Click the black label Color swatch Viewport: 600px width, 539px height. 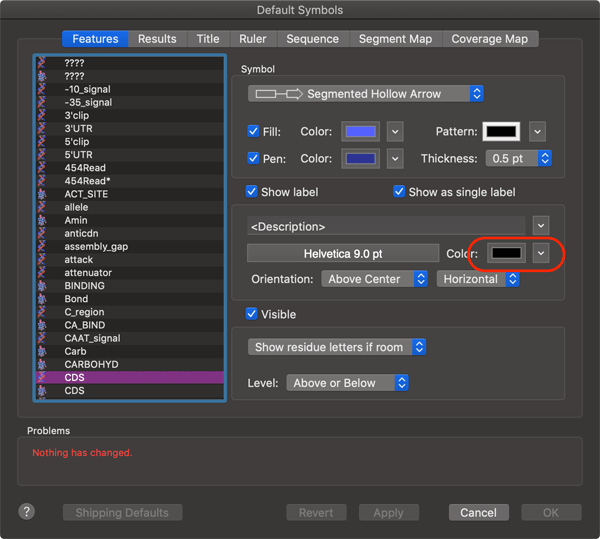506,253
